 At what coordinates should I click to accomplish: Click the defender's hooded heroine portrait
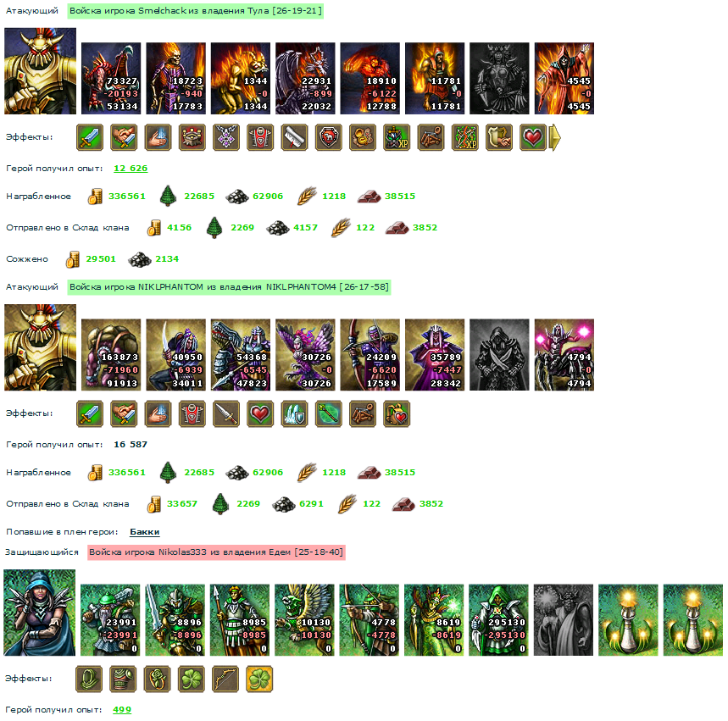pos(40,613)
